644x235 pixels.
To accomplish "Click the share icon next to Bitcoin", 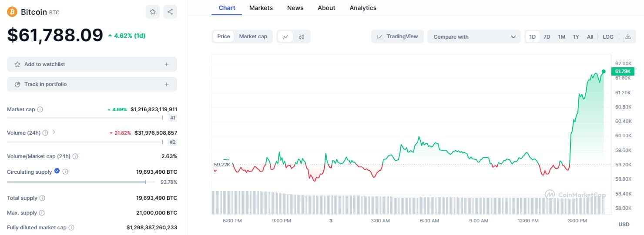I will (170, 12).
